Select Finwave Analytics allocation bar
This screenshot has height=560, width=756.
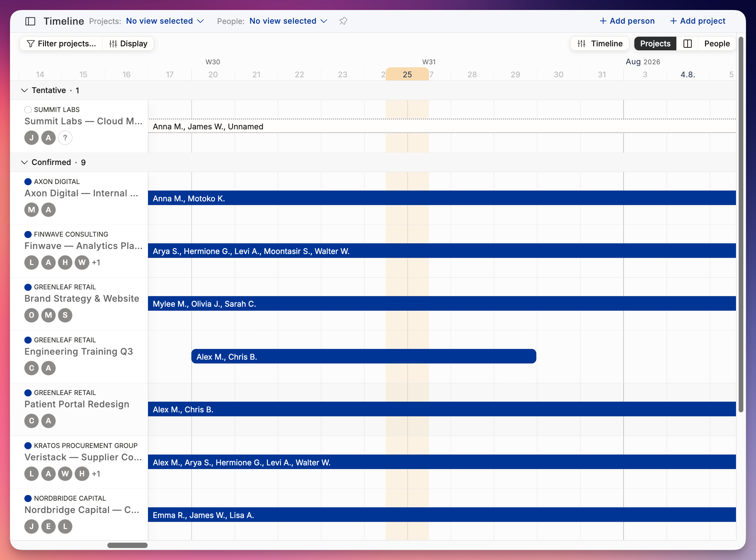click(x=442, y=251)
